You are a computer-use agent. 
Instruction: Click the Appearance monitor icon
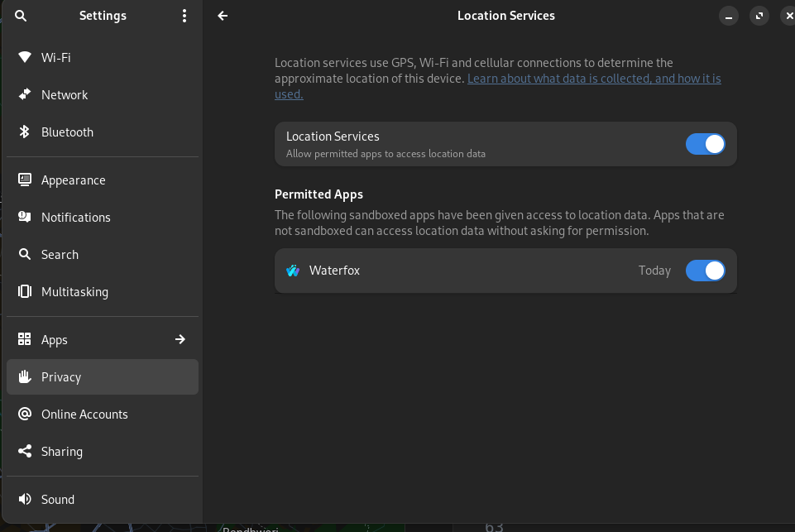pos(24,180)
